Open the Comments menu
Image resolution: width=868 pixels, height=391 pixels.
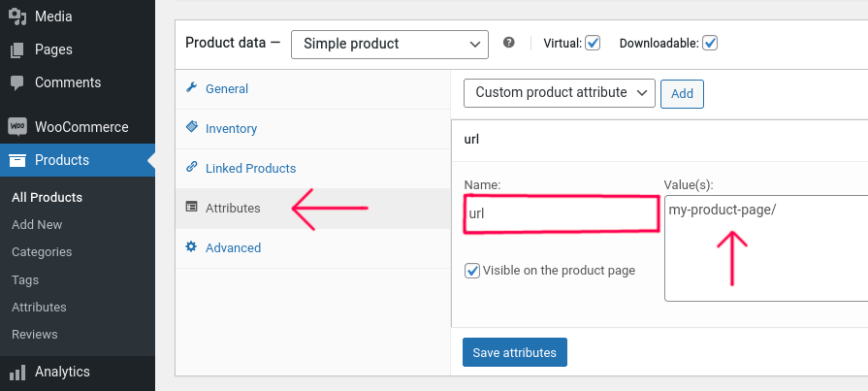(78, 83)
